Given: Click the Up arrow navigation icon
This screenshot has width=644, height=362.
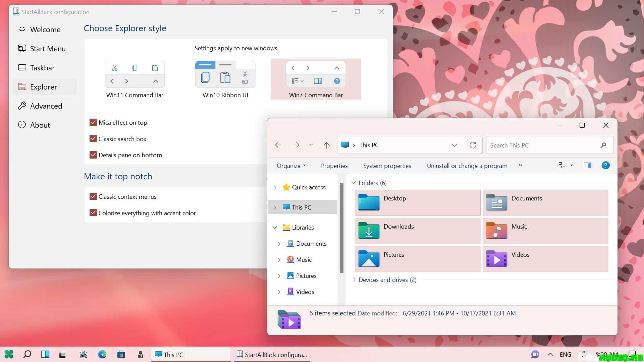Looking at the screenshot, I should point(326,145).
